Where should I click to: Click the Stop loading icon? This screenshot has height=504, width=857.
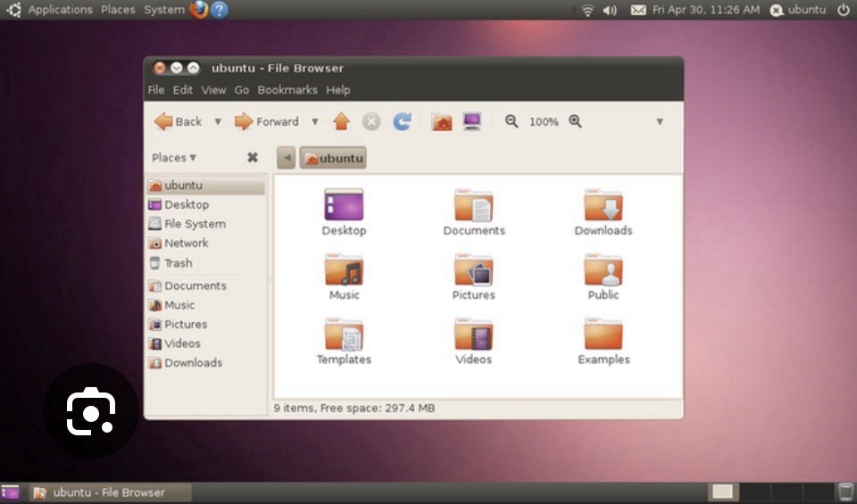coord(371,121)
